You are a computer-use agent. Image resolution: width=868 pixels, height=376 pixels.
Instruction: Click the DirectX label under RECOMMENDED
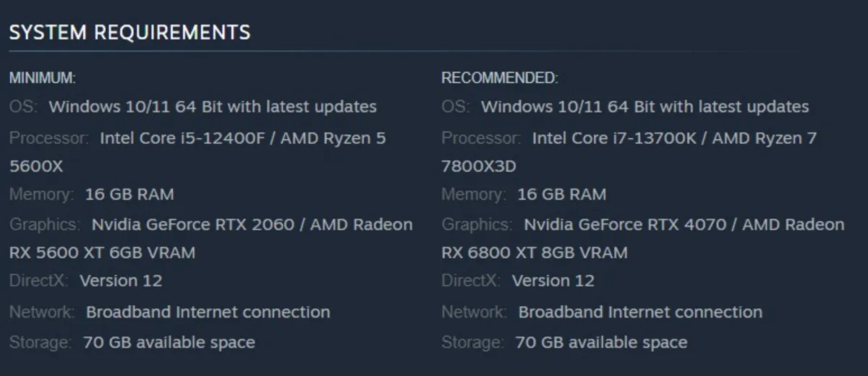pos(470,281)
